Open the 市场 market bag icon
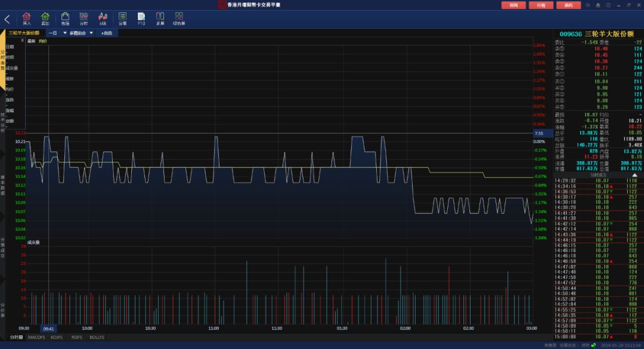This screenshot has width=644, height=349. 65,19
